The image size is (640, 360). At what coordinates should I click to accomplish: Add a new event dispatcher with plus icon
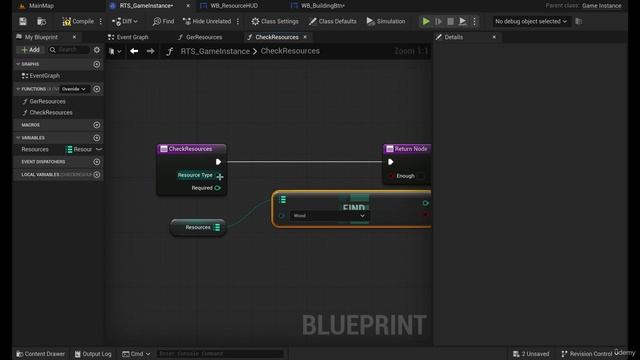coord(97,162)
